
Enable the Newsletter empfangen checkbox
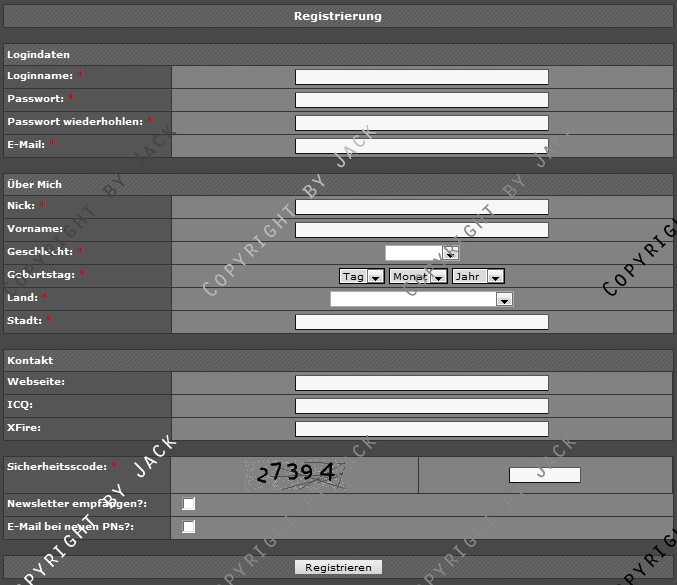(189, 504)
